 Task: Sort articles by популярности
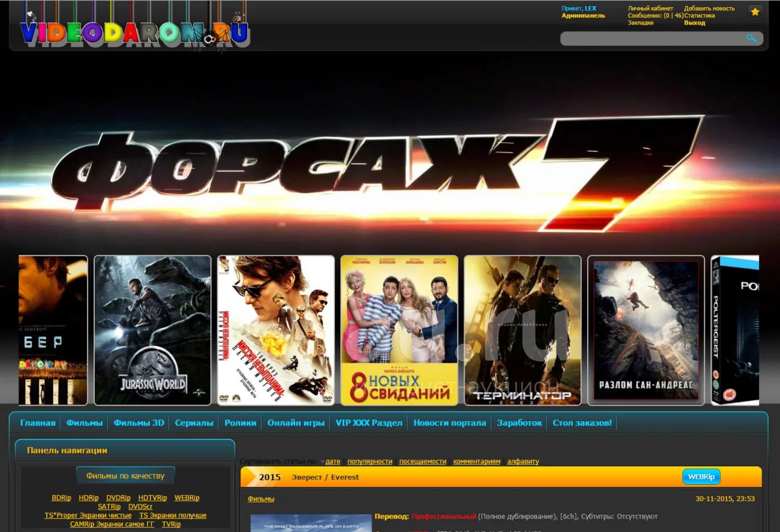(369, 461)
